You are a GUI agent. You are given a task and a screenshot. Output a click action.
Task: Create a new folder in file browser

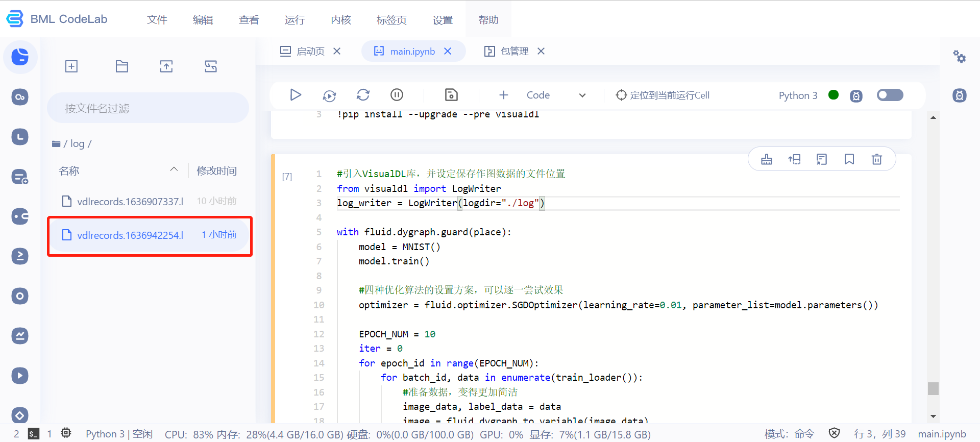point(121,66)
